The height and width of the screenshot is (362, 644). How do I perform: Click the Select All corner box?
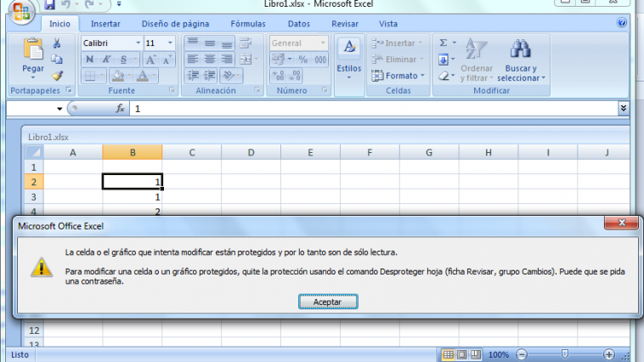coord(34,152)
